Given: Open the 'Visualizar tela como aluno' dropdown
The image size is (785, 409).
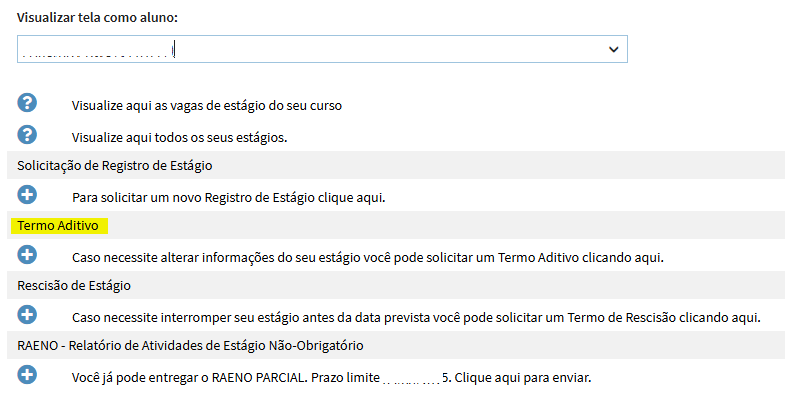Looking at the screenshot, I should click(x=322, y=49).
